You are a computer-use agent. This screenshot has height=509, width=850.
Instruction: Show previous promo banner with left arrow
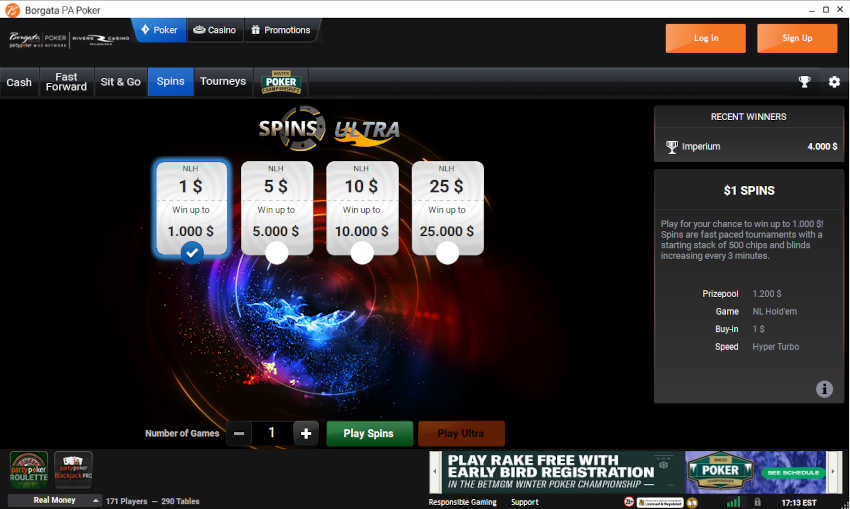(435, 472)
